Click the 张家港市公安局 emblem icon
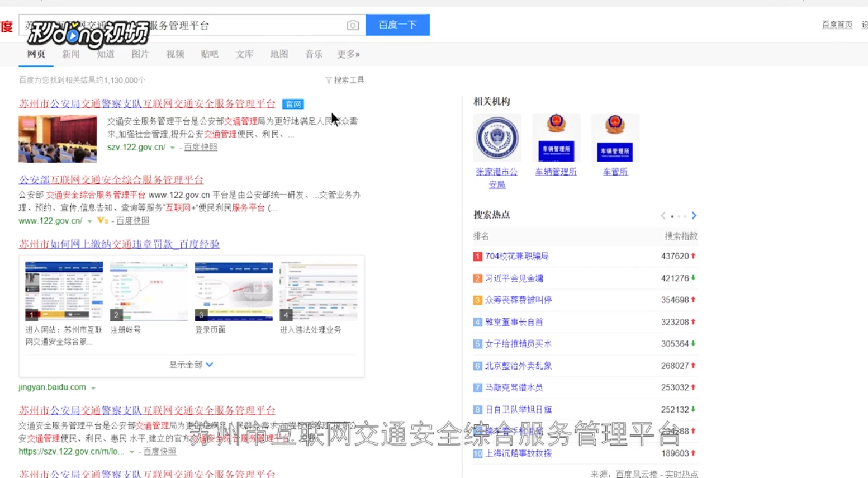Screen dimensions: 868x478 pos(497,138)
